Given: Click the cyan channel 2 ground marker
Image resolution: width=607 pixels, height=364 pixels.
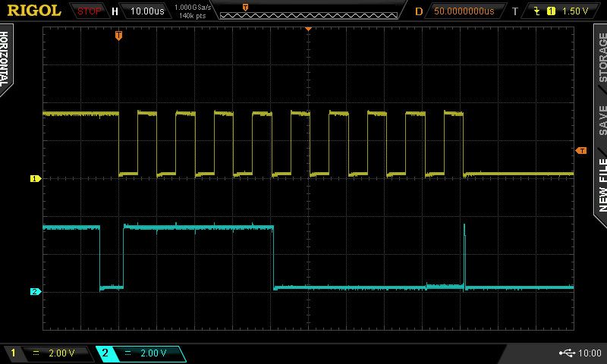Looking at the screenshot, I should pos(36,291).
